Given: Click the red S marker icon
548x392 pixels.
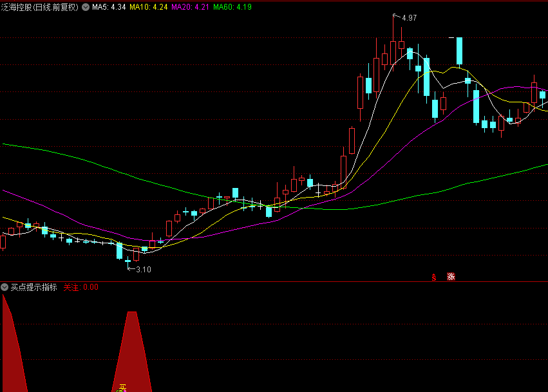Looking at the screenshot, I should [434, 277].
